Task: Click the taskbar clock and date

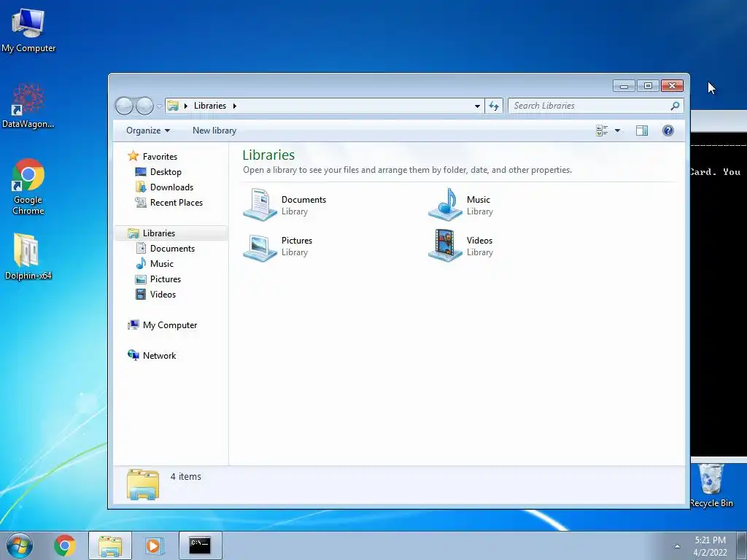Action: [x=710, y=546]
